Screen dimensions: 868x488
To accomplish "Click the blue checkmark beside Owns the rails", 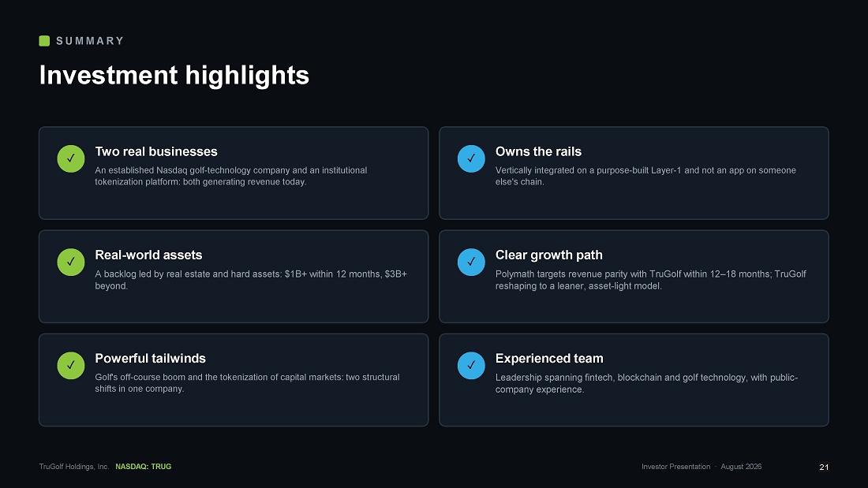I will pyautogui.click(x=471, y=158).
